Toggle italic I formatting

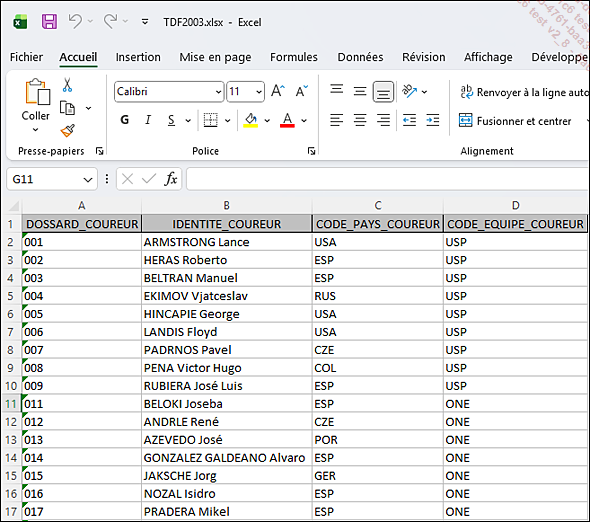pyautogui.click(x=148, y=120)
